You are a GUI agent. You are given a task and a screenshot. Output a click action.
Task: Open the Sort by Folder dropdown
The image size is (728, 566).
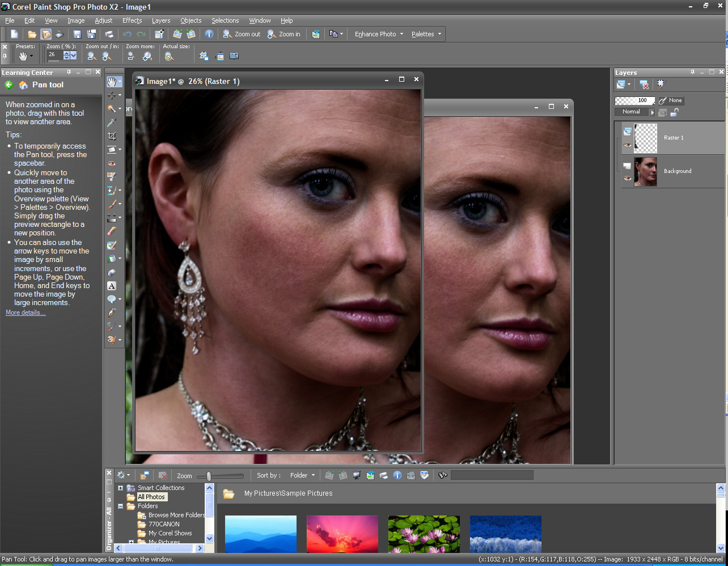pyautogui.click(x=302, y=475)
